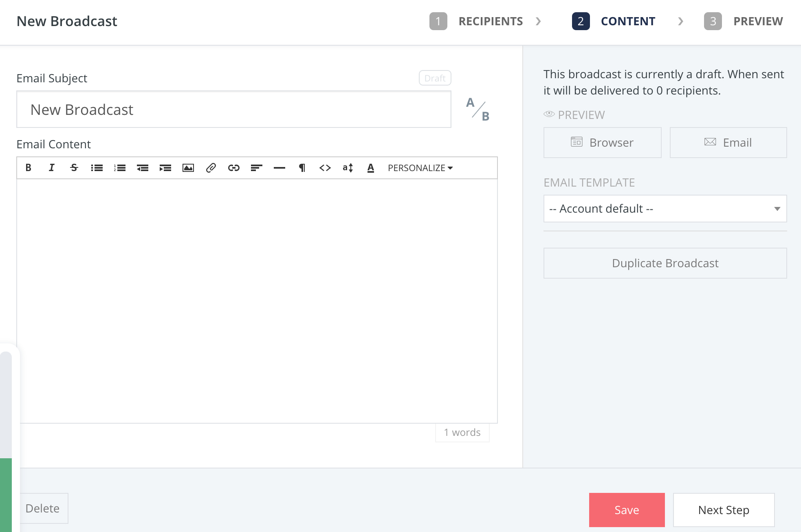Show paragraph marks in the editor
Image resolution: width=801 pixels, height=532 pixels.
tap(302, 167)
